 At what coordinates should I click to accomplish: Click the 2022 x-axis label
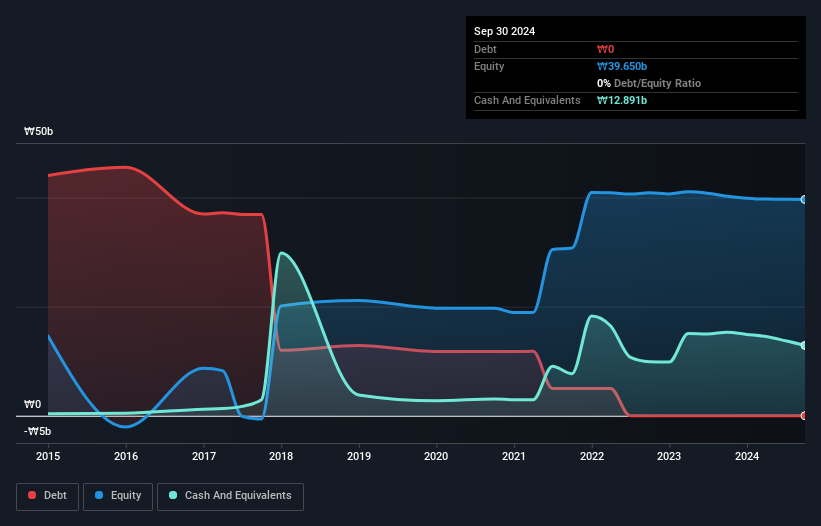592,456
